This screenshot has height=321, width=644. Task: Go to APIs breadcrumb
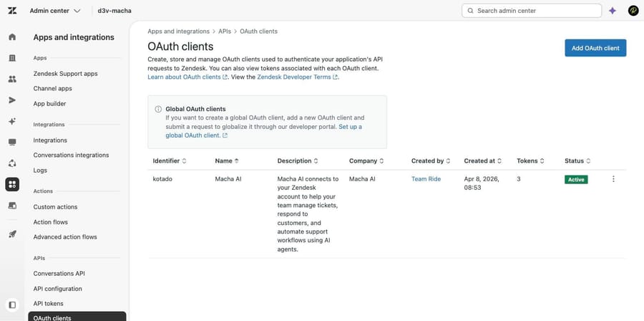(x=225, y=32)
